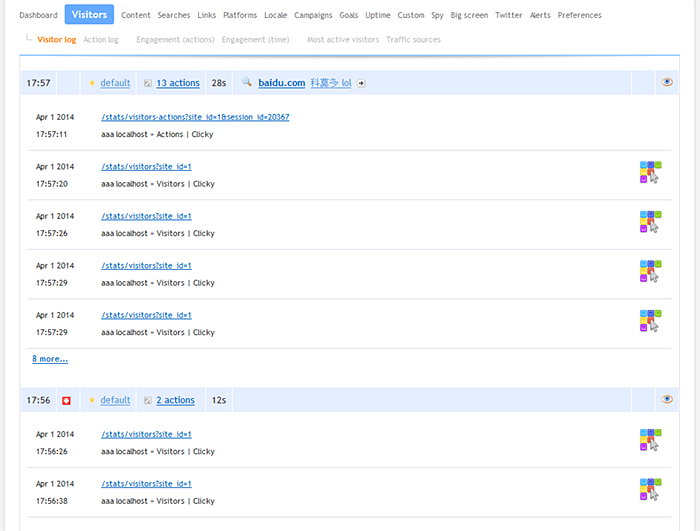
Task: Click the star icon in the 17:56 session
Action: click(92, 400)
